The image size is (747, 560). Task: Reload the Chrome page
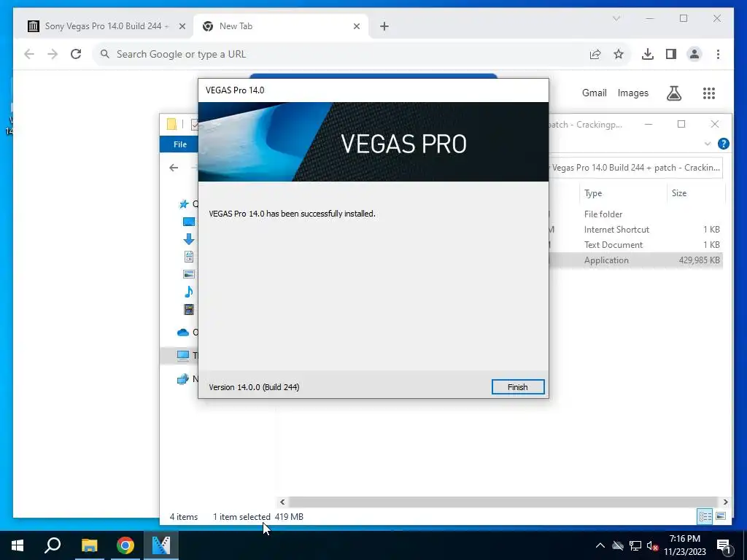[x=76, y=54]
